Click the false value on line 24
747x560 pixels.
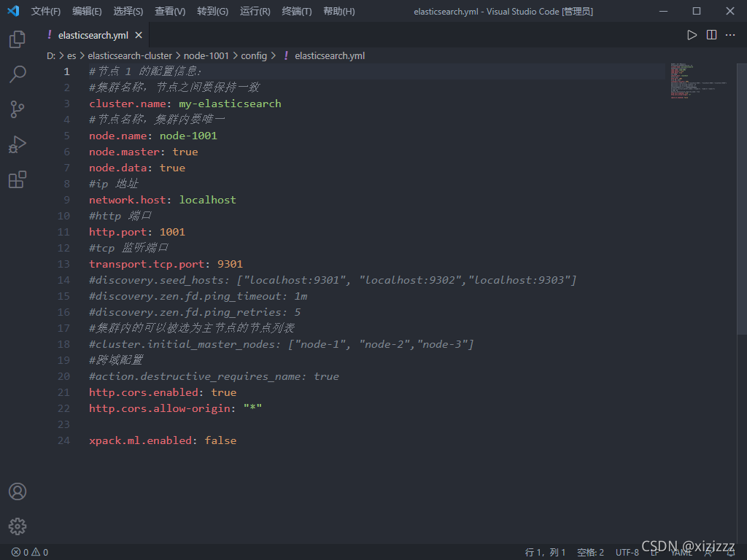pos(220,440)
